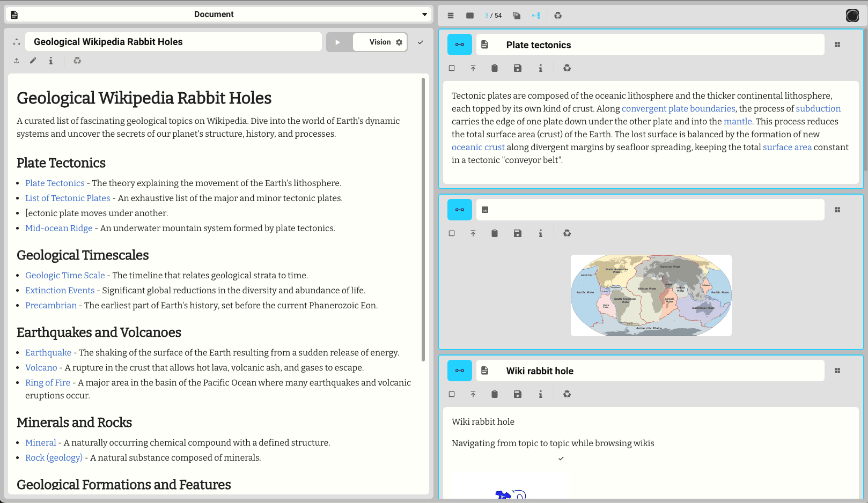This screenshot has height=503, width=868.
Task: Click recycle icon on Wiki rabbit hole card
Action: 567,394
